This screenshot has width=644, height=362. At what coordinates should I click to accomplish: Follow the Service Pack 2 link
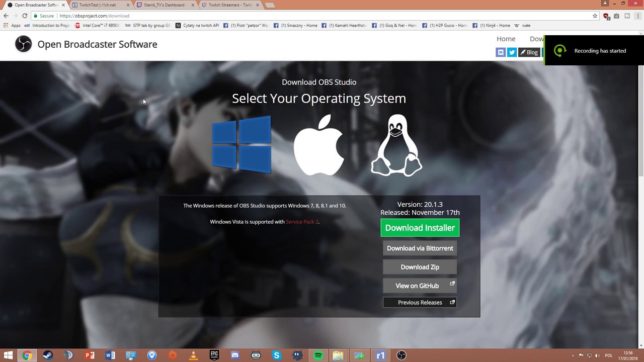pos(302,222)
